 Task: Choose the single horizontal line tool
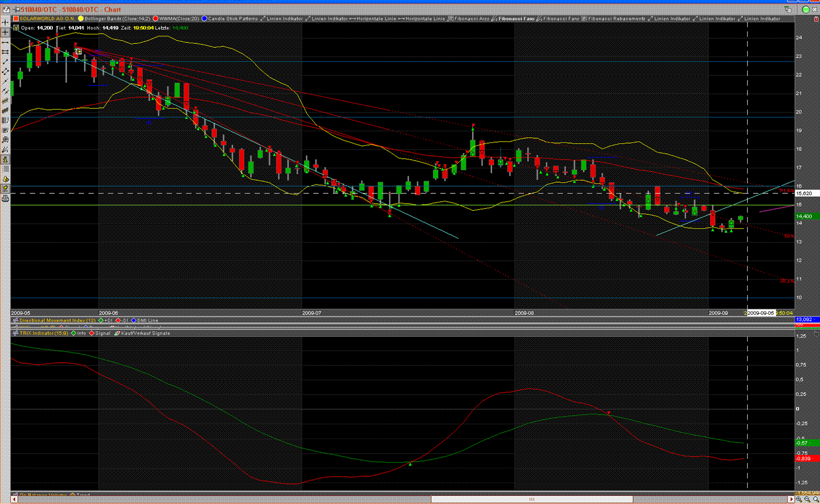[5, 42]
